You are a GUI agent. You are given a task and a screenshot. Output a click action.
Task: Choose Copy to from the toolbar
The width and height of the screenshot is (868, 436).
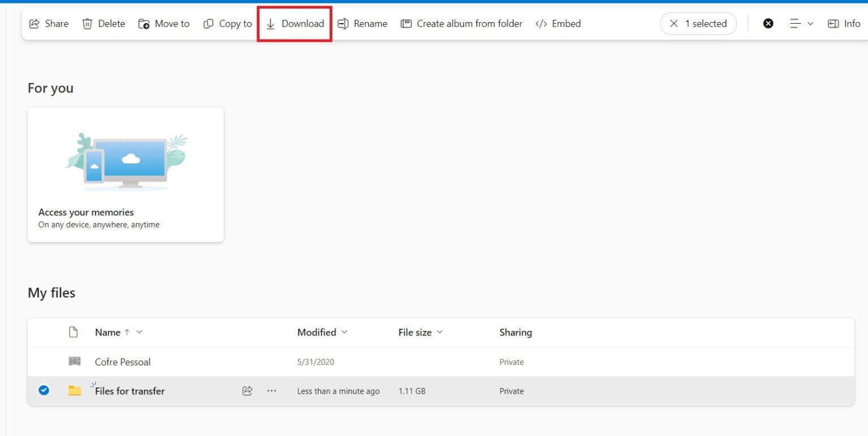click(x=227, y=23)
